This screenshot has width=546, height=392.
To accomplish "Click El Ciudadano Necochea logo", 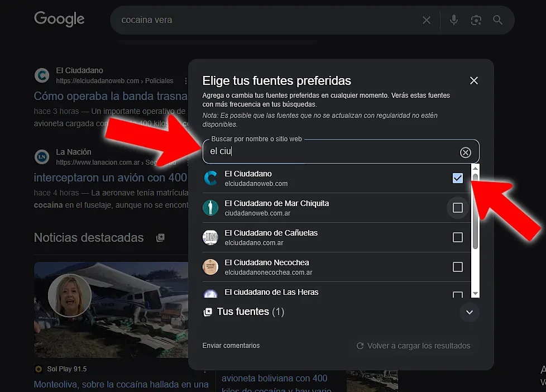I will (210, 267).
